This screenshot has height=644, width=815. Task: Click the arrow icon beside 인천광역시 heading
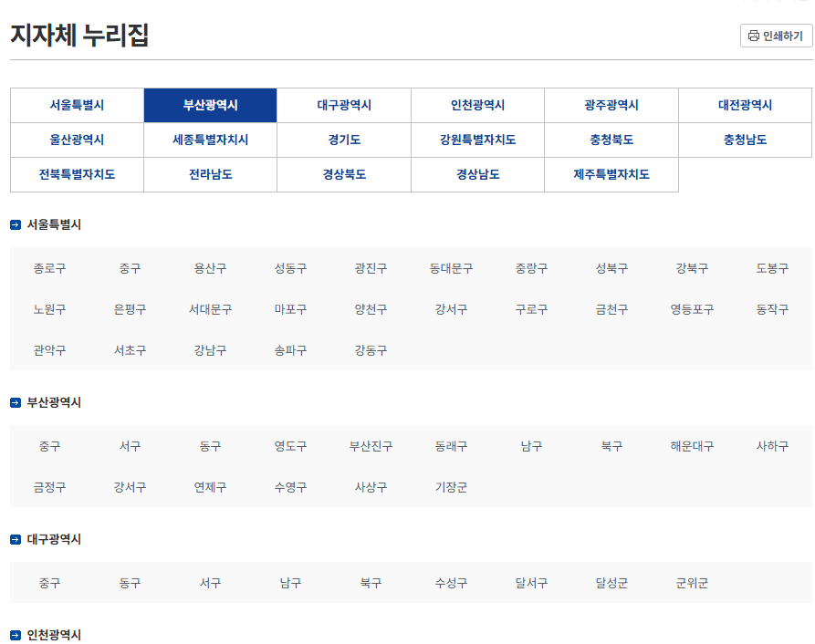pyautogui.click(x=16, y=635)
